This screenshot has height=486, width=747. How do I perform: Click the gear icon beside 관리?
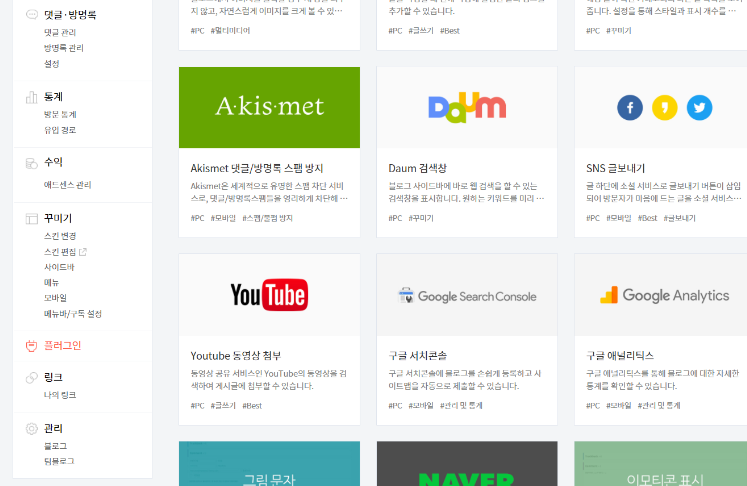pos(31,429)
